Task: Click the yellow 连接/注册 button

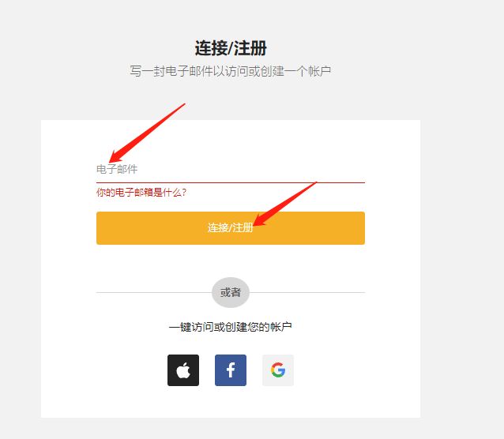Action: coord(231,228)
